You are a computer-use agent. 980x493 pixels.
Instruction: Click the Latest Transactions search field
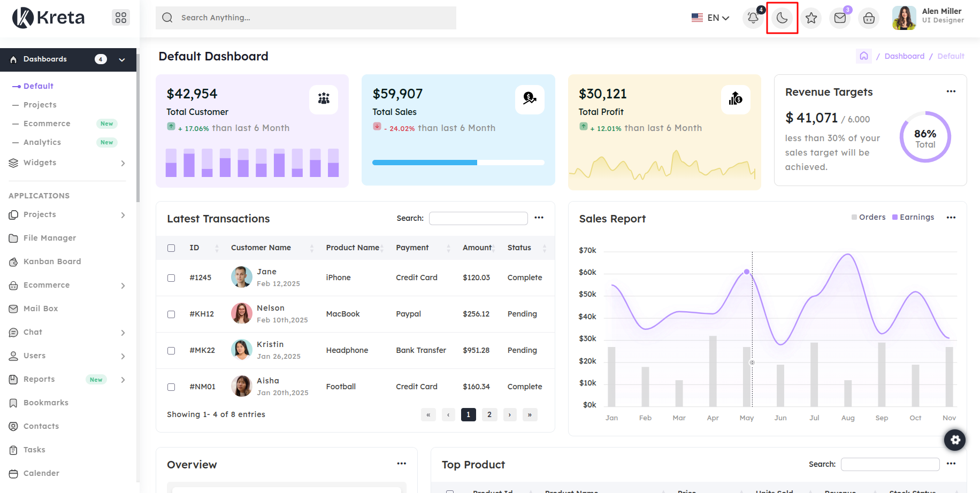point(478,218)
